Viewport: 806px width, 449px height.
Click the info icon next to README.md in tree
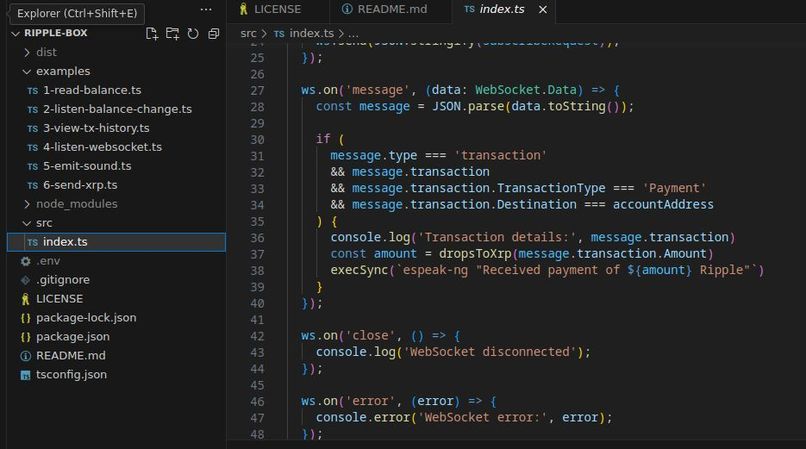(x=25, y=356)
